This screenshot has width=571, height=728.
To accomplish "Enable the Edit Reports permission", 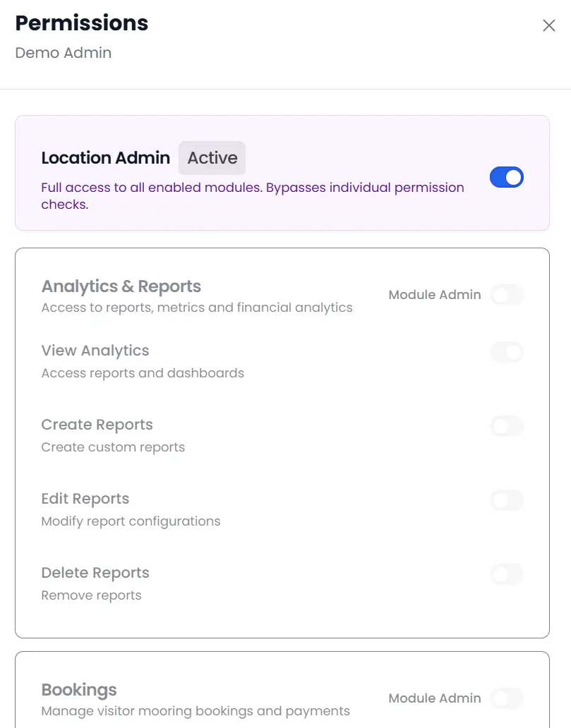I will pos(507,500).
